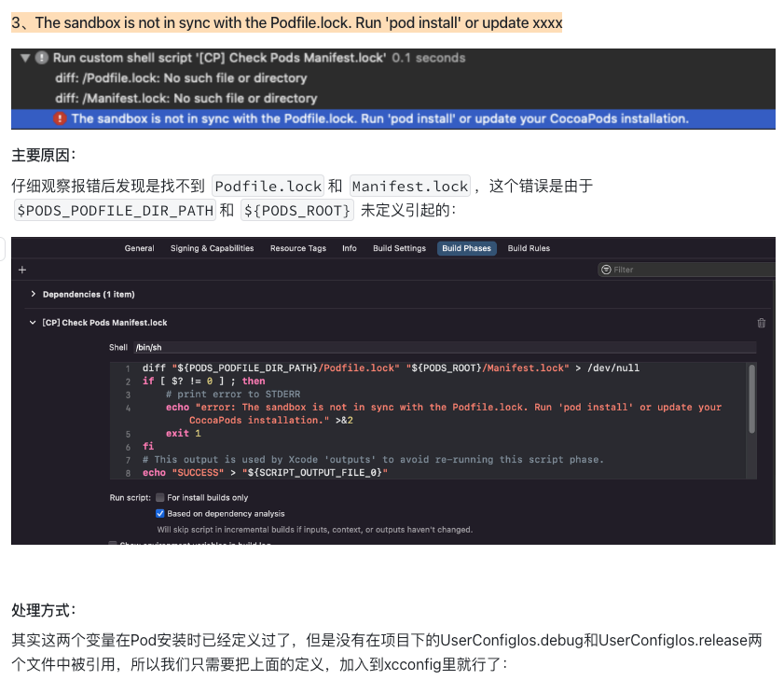Viewport: 784px width, 680px height.
Task: Select 'diff: /Manifest.lock: No such file' log line
Action: (x=186, y=98)
